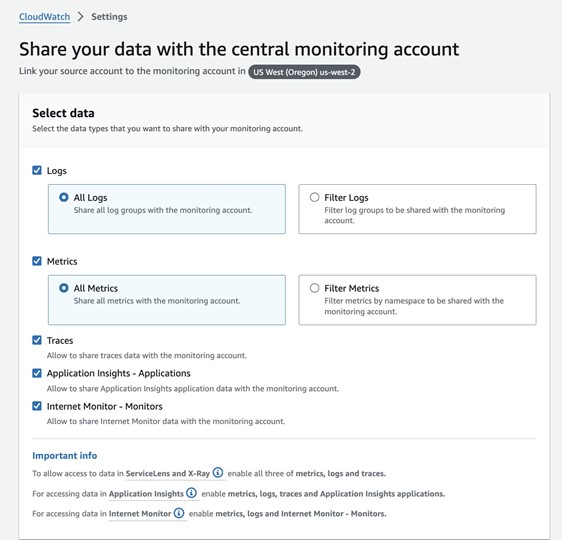The height and width of the screenshot is (540, 562).
Task: Go to CloudWatch breadcrumb link
Action: 44,17
